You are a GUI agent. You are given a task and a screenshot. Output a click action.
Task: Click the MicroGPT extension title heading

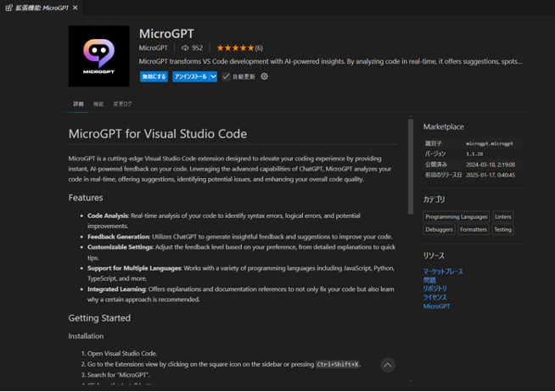pyautogui.click(x=166, y=34)
